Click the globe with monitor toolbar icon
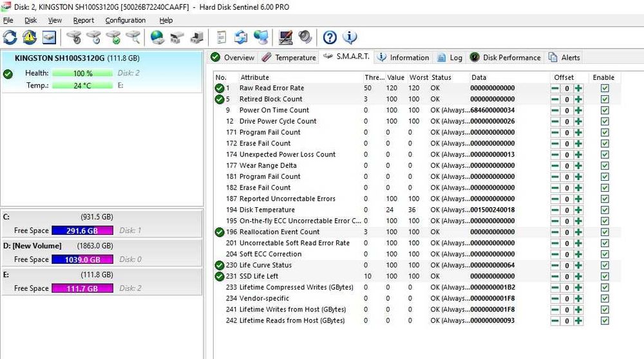Viewport: 644px width, 359px height. [260, 37]
